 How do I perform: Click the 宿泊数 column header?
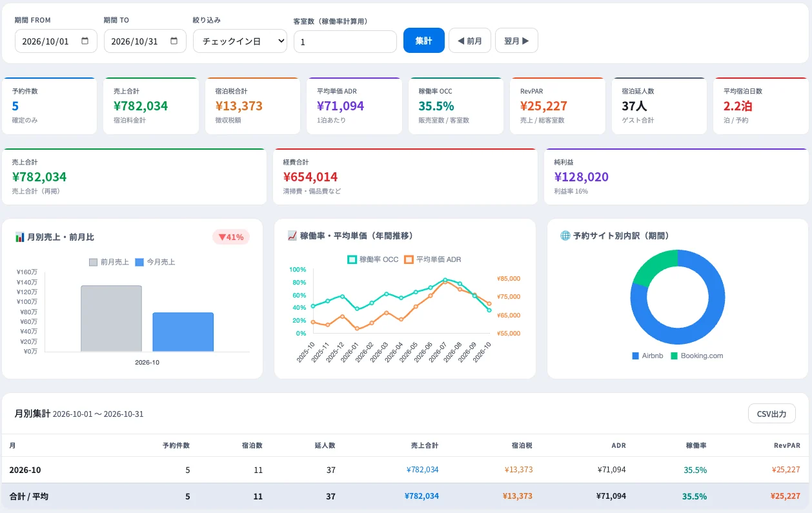[x=252, y=445]
